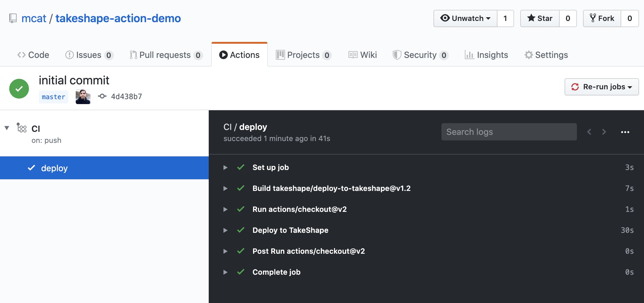
Task: Expand the Run actions/checkout@v2 step
Action: coord(225,209)
